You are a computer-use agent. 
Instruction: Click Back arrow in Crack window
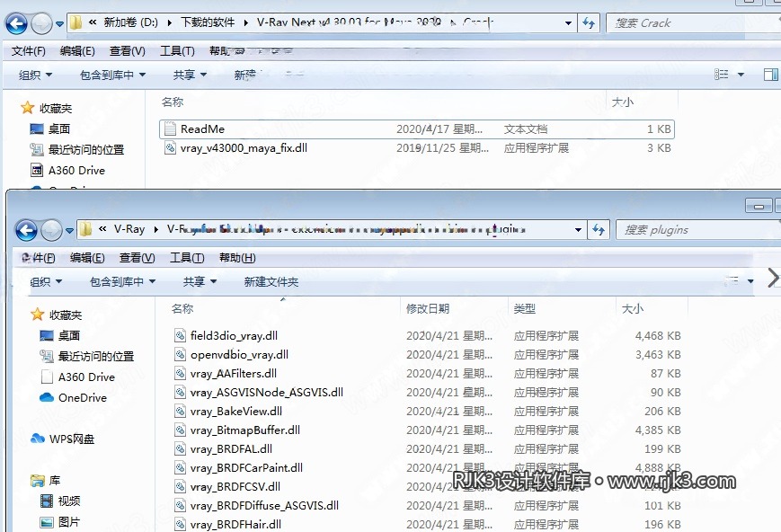pyautogui.click(x=16, y=23)
